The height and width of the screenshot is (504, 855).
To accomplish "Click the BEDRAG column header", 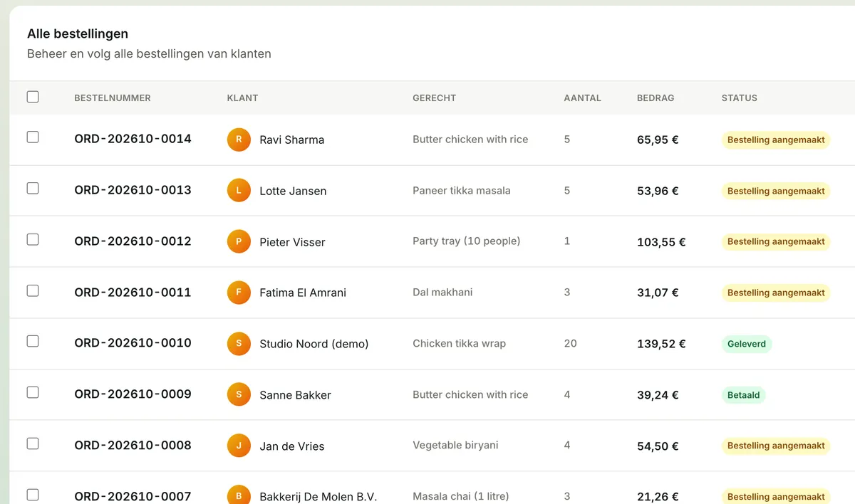I will pos(655,98).
